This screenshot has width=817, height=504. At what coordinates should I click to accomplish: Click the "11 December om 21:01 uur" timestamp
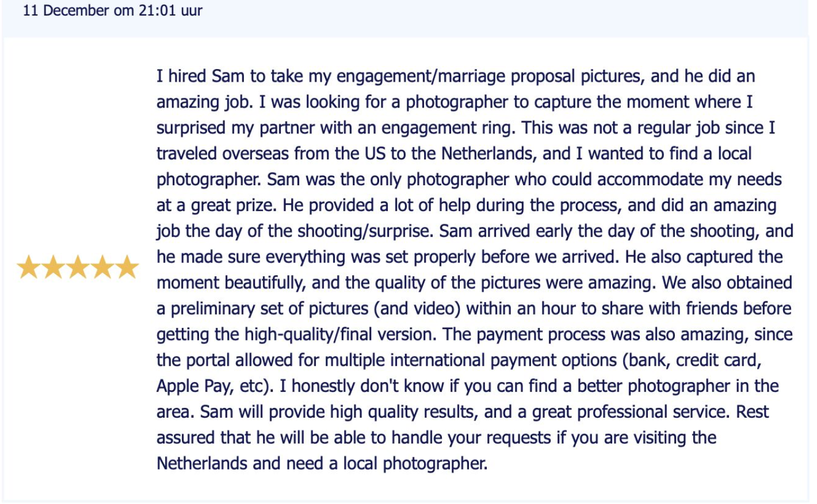tap(113, 10)
